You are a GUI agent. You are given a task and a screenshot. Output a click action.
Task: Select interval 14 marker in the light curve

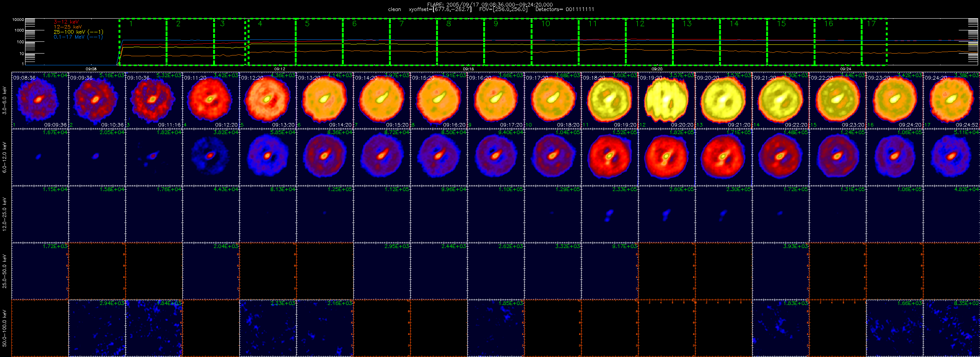(734, 24)
